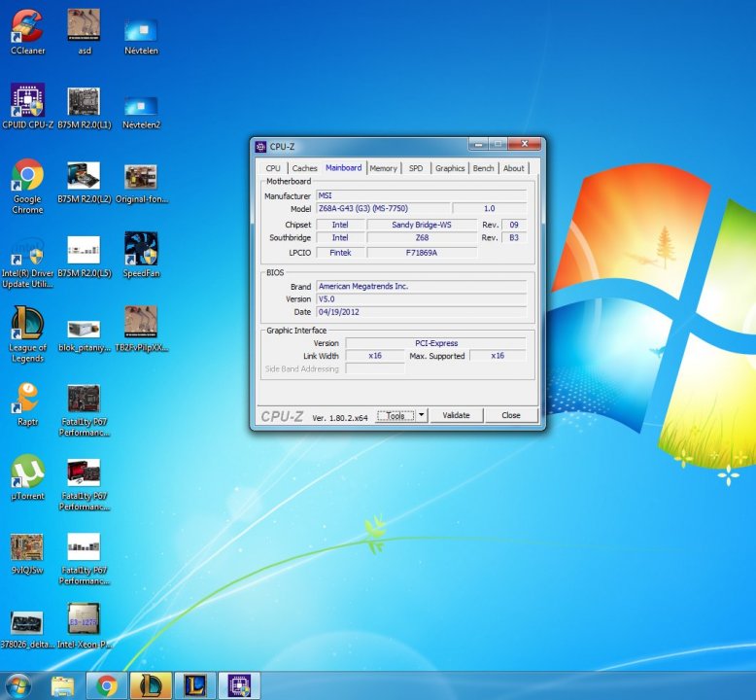The image size is (756, 700).
Task: Switch to the Memory tab
Action: (x=383, y=168)
